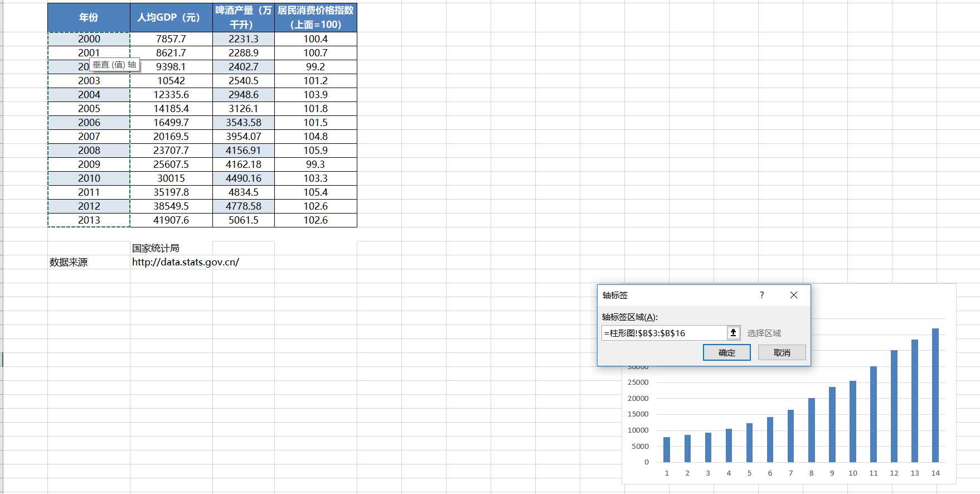This screenshot has width=980, height=494.
Task: Click the year cell 2003
Action: 89,81
